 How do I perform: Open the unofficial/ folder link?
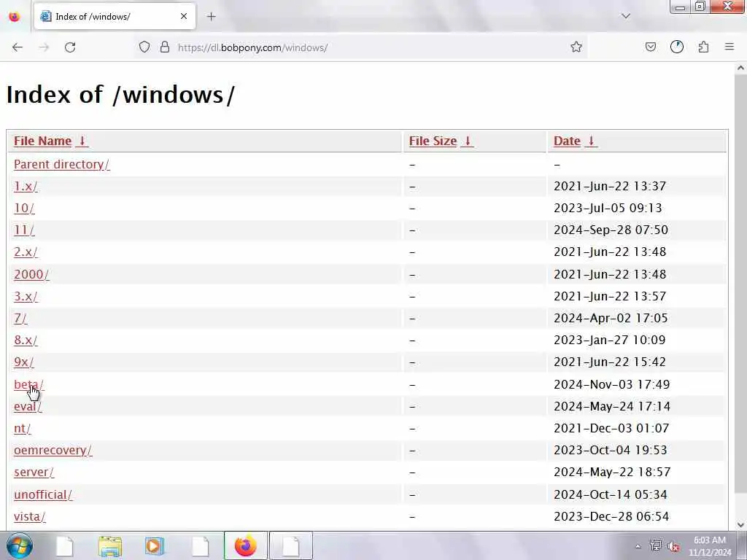43,494
